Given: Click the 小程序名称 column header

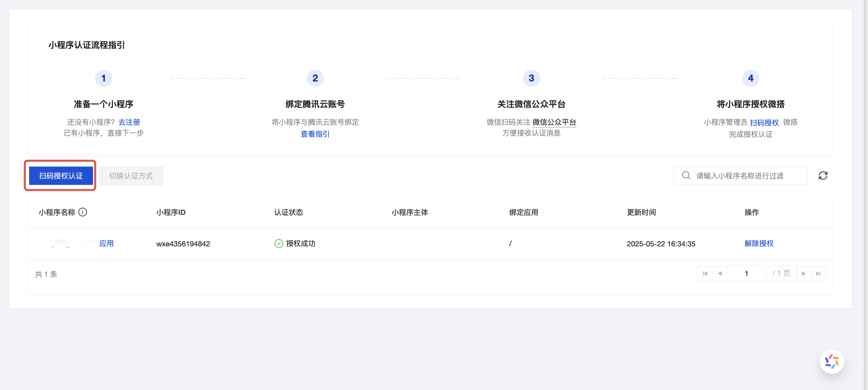Looking at the screenshot, I should tap(57, 212).
